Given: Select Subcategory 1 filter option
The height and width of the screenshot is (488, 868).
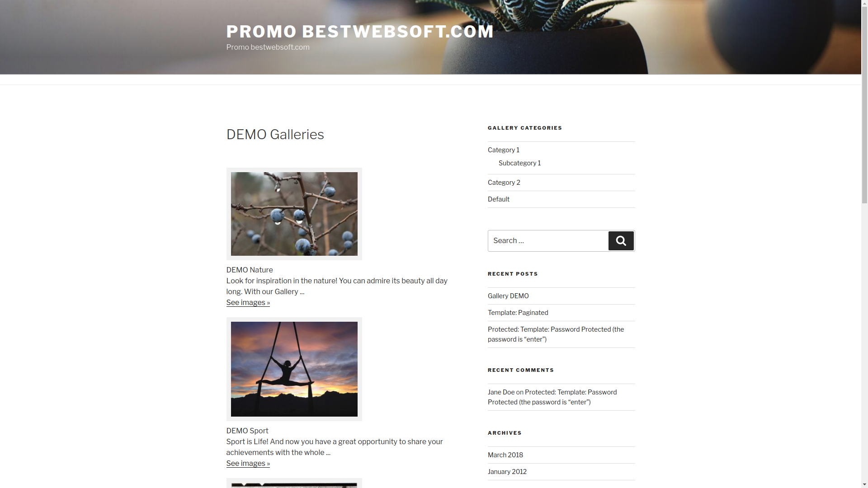Looking at the screenshot, I should (x=519, y=162).
